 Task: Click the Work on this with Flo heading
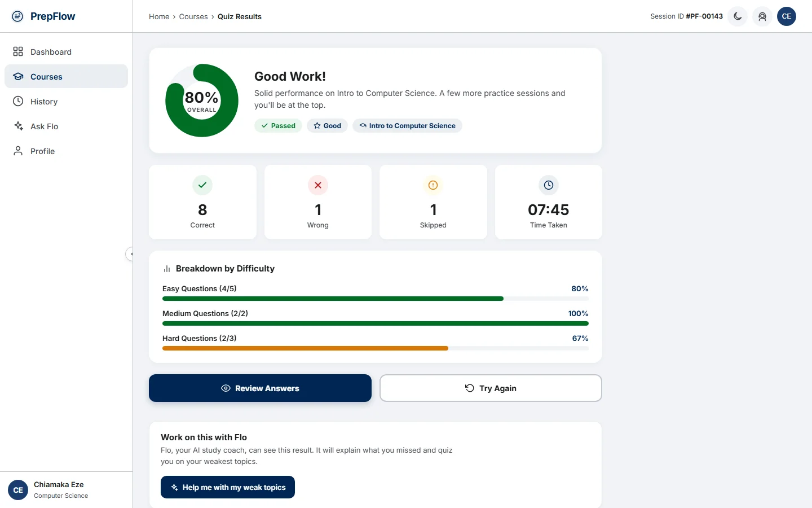pyautogui.click(x=204, y=437)
